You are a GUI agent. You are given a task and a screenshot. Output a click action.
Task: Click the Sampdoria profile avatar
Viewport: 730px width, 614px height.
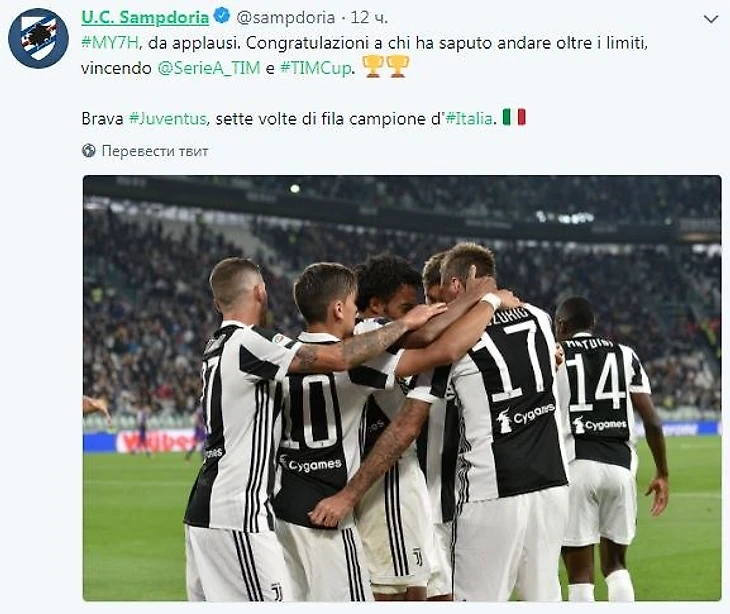point(39,38)
